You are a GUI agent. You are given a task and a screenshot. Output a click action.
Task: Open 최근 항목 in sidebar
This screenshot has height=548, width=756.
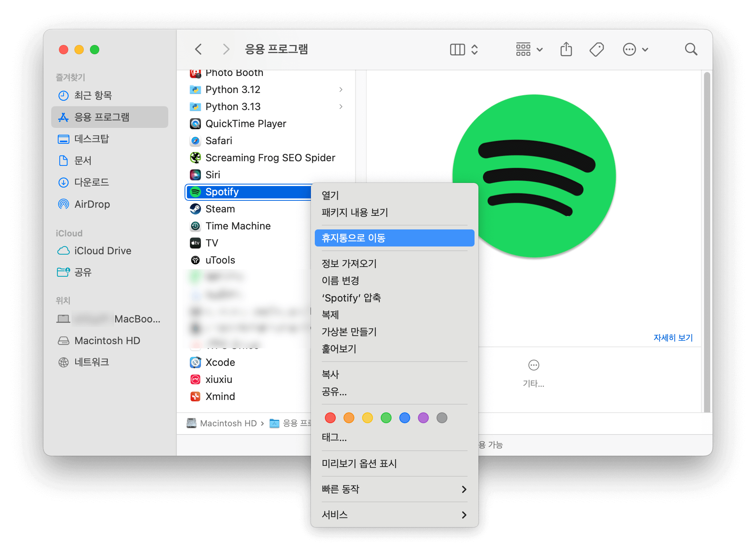110,95
